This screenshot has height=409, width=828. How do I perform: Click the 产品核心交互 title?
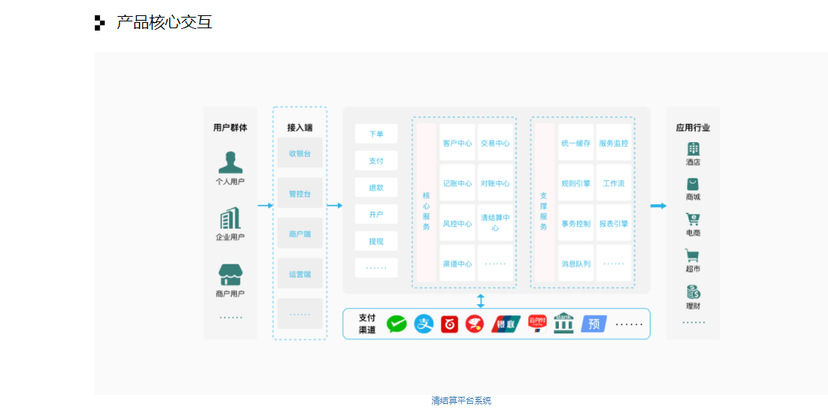(x=164, y=23)
